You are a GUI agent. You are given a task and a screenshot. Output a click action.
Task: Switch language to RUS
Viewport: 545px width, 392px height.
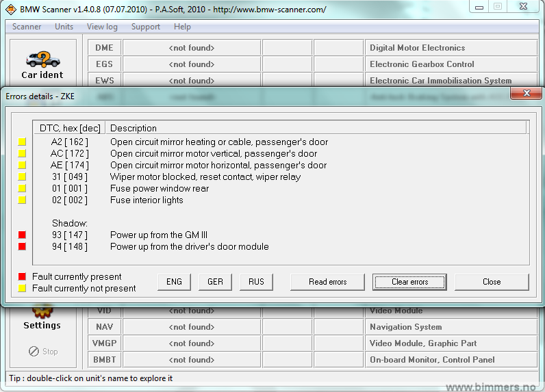(x=256, y=282)
